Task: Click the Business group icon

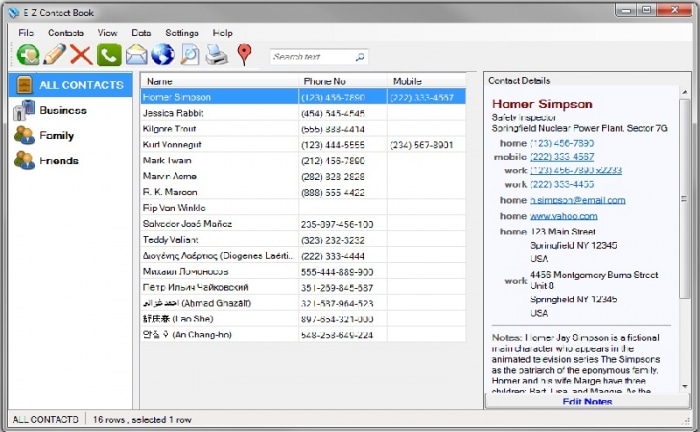Action: click(24, 110)
